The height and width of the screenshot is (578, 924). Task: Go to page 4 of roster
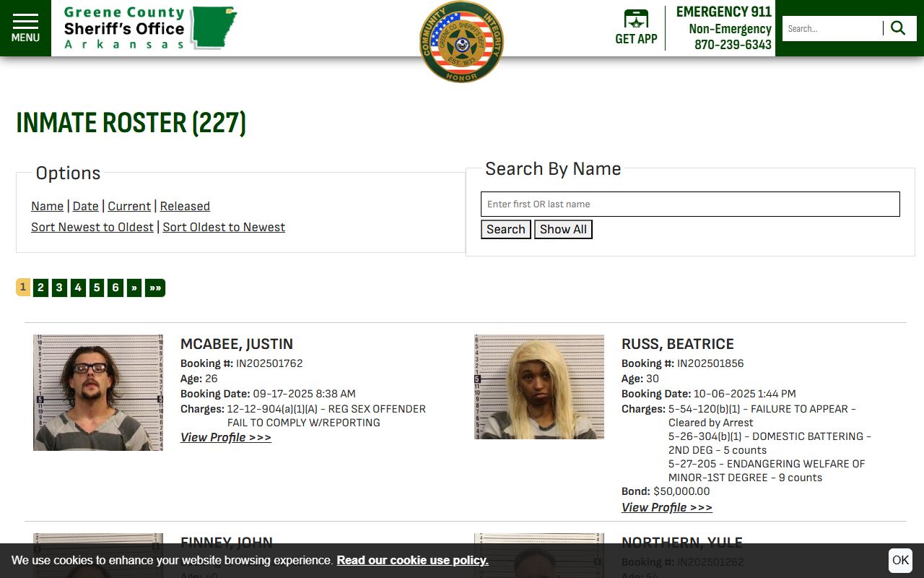[x=78, y=288]
